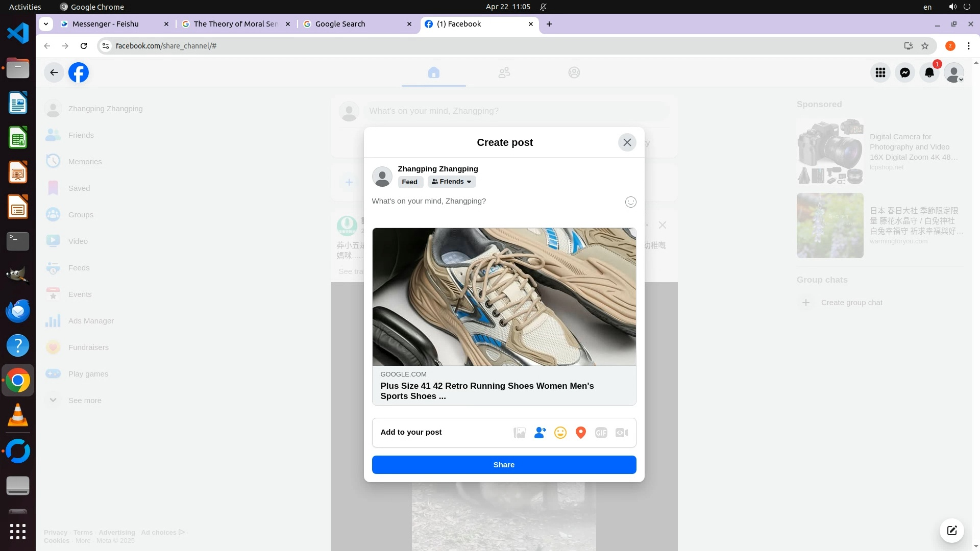Open Messenger from the top bar
The height and width of the screenshot is (551, 980).
(905, 72)
